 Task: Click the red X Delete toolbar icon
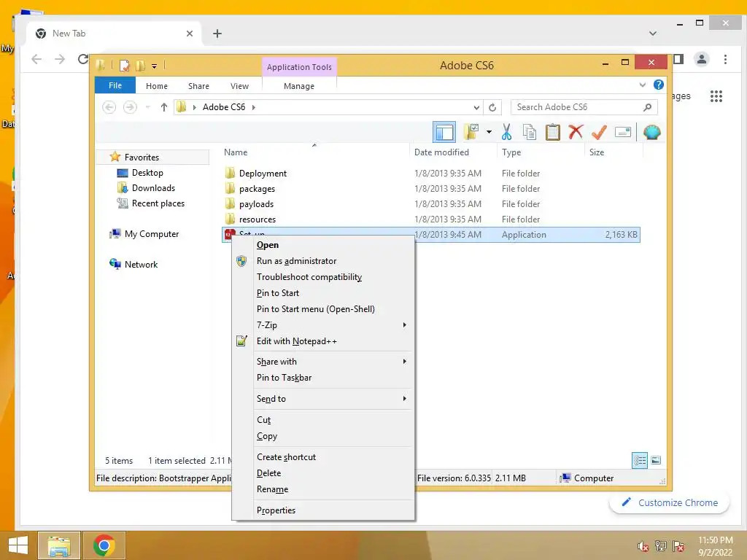(576, 132)
